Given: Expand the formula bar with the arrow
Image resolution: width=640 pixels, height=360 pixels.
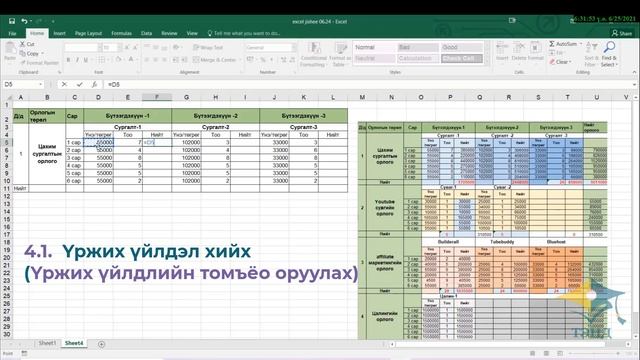Looking at the screenshot, I should tap(634, 84).
